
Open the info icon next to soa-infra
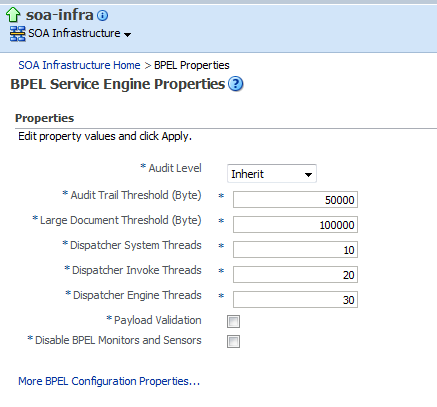(x=102, y=15)
